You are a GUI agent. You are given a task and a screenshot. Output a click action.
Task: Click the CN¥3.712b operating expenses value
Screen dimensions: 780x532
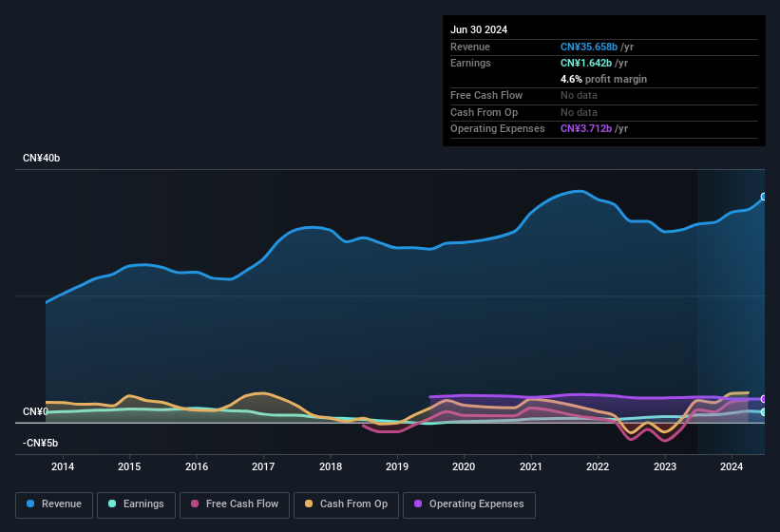coord(586,128)
